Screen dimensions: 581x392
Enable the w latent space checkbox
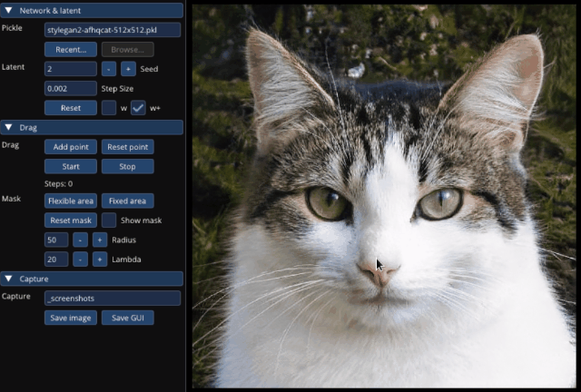tap(109, 108)
